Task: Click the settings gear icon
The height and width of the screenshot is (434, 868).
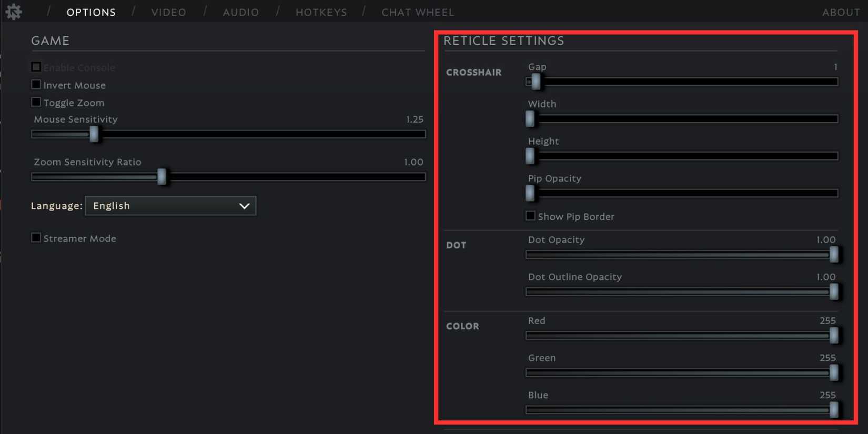Action: [14, 12]
